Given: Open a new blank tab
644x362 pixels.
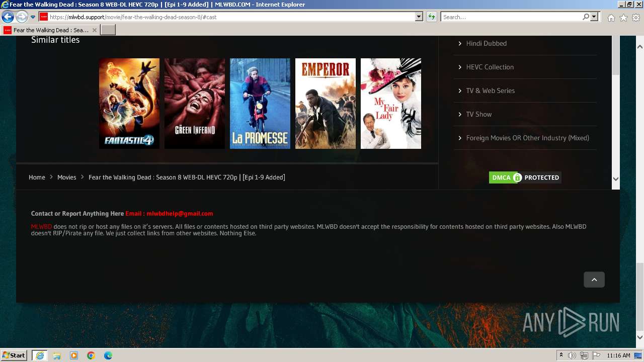Looking at the screenshot, I should click(108, 30).
